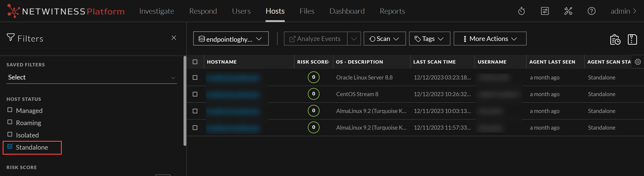Close the Filters panel
This screenshot has height=176, width=644.
[174, 38]
